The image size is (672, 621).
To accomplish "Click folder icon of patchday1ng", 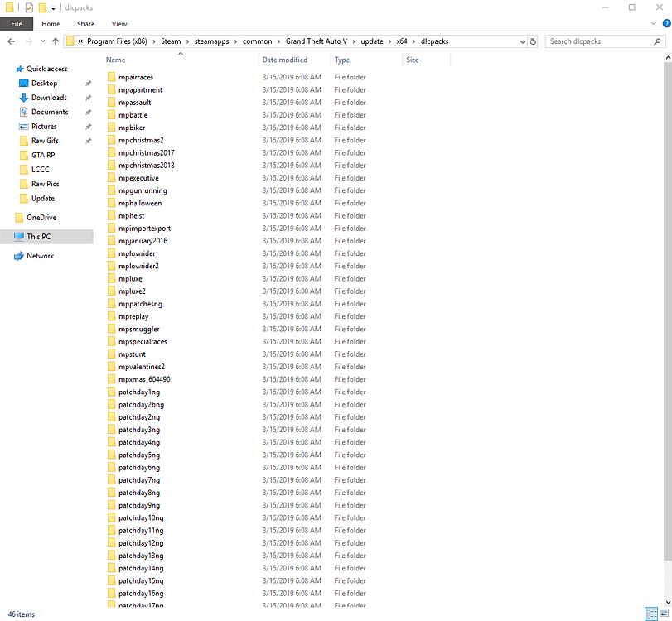I will (x=111, y=392).
